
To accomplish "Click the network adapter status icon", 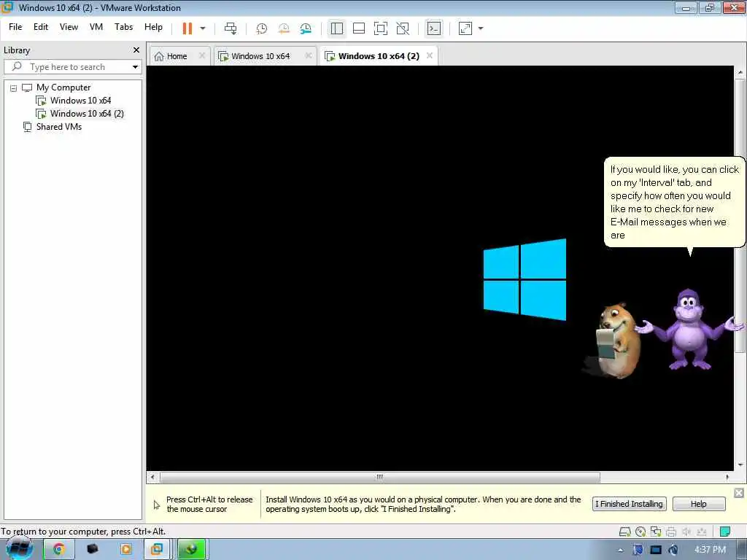I will pos(656,532).
